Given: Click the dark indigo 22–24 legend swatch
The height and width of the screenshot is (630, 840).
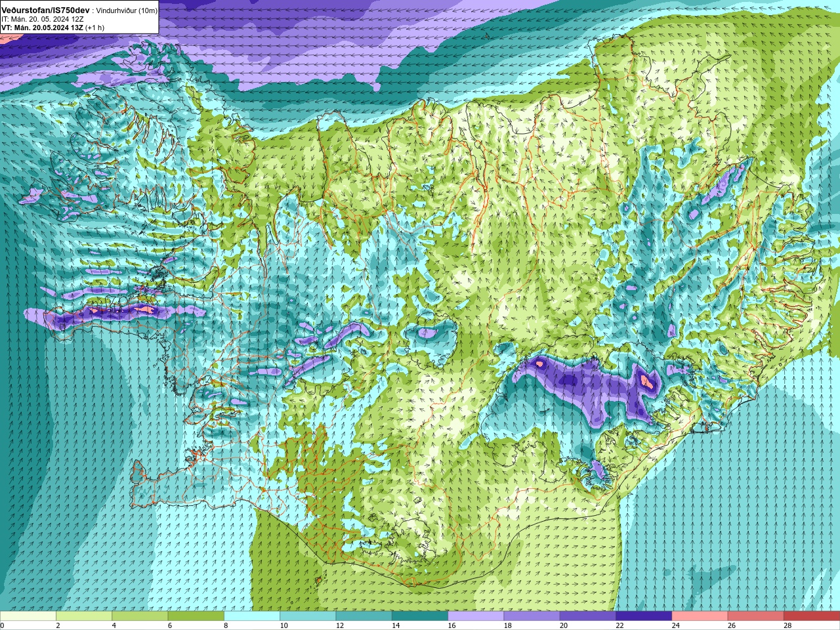Looking at the screenshot, I should 644,616.
